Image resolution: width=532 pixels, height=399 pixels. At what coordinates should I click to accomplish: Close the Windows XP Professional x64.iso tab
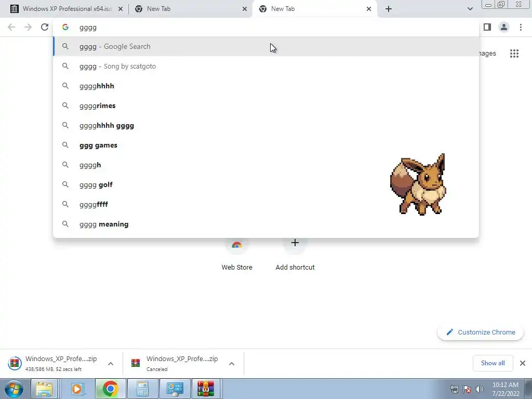[x=121, y=9]
